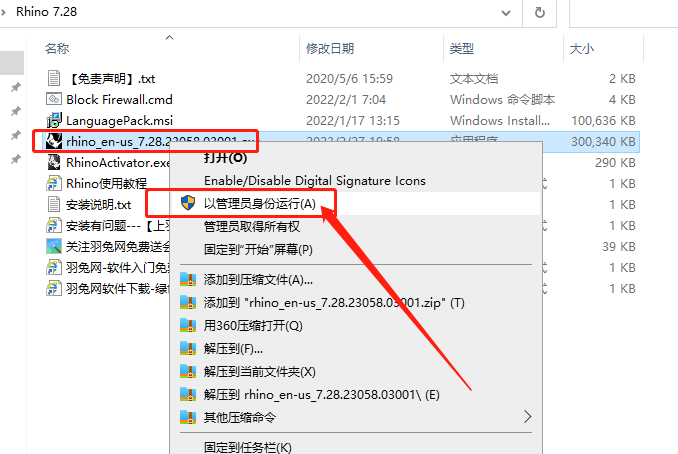Expand the 其他压缩命令 submenu arrow
The image size is (678, 454).
tap(528, 417)
